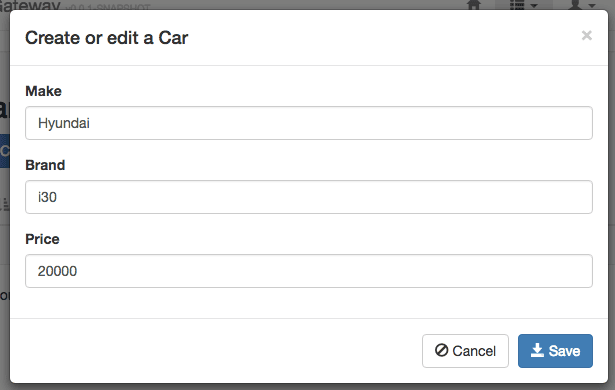Image resolution: width=615 pixels, height=390 pixels.
Task: Click the account user icon in navbar
Action: pos(575,5)
